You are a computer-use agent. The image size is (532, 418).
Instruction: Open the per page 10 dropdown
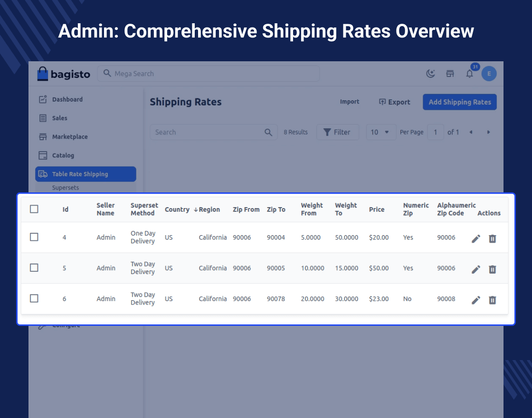380,132
